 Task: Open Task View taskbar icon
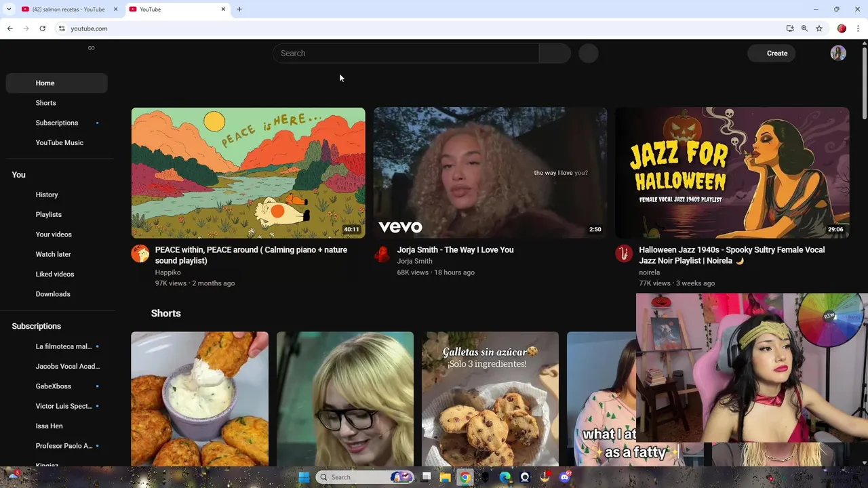tap(426, 477)
